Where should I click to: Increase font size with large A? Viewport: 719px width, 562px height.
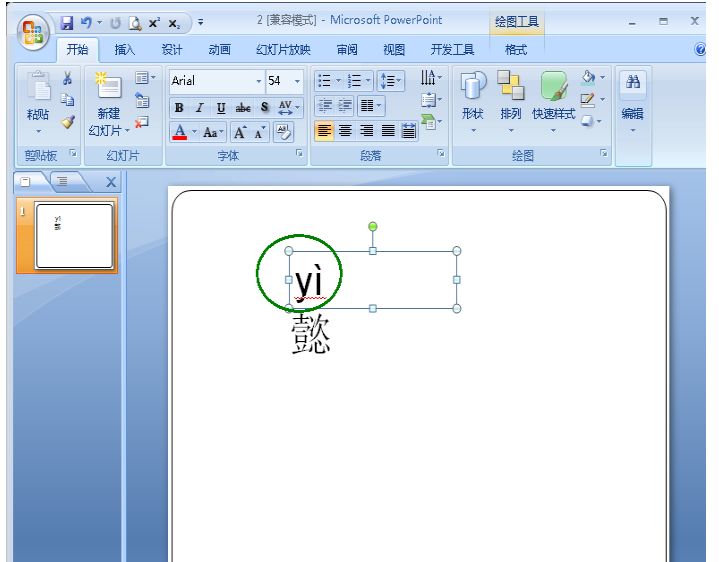click(x=240, y=132)
